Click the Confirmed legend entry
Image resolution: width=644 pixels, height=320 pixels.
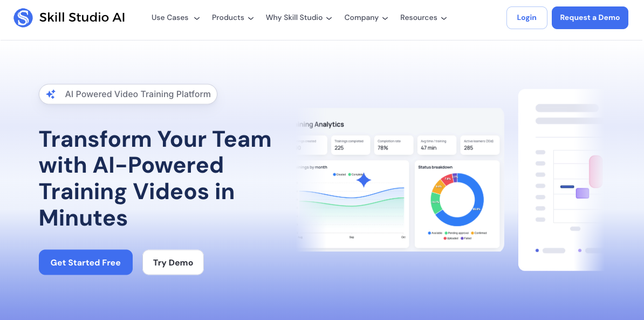479,233
